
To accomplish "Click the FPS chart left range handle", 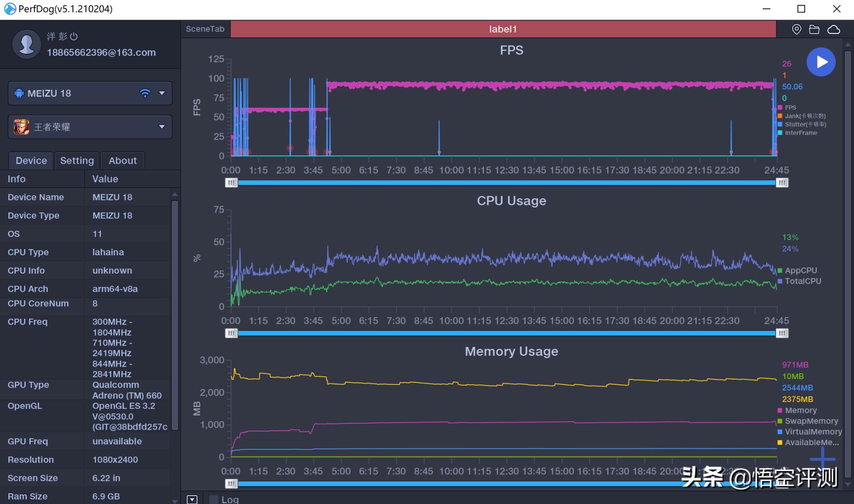I will point(231,183).
